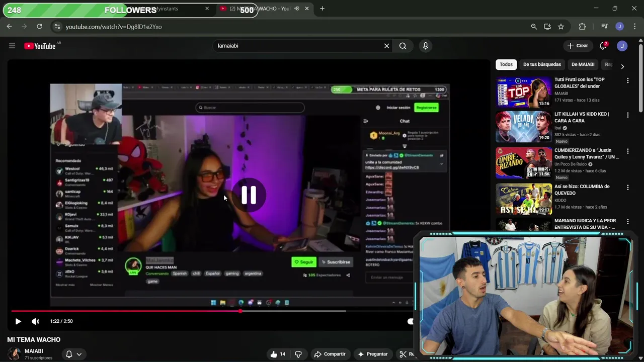Screen dimensions: 644x362
Task: Click the LIT KILLAH VS KIDD KEO thumbnail
Action: click(524, 127)
